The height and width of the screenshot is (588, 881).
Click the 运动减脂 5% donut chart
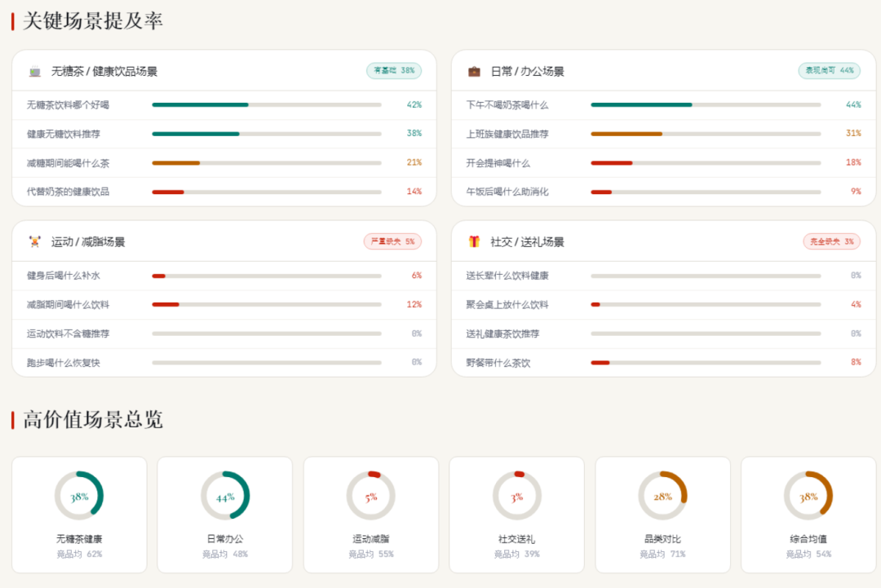tap(371, 496)
